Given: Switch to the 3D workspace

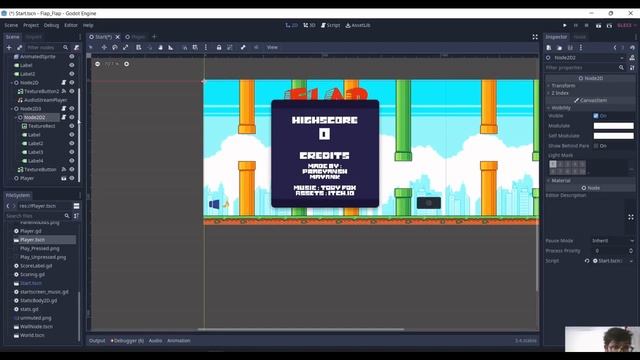Looking at the screenshot, I should [x=309, y=25].
